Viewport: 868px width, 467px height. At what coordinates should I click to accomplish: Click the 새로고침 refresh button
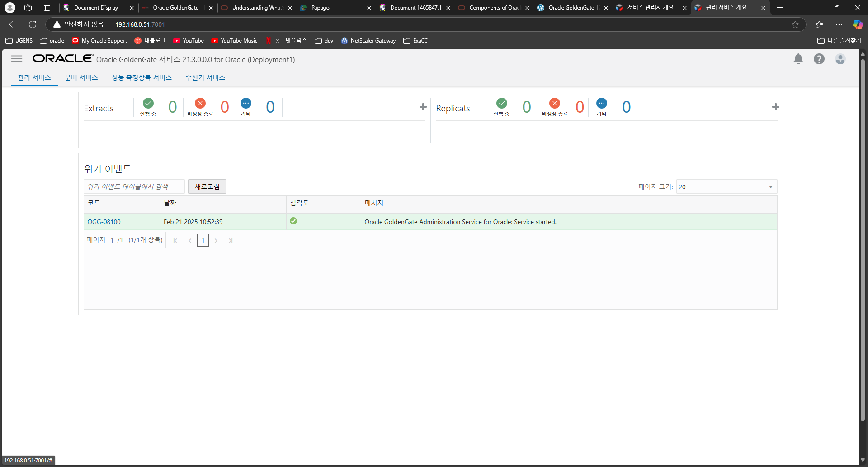coord(207,186)
